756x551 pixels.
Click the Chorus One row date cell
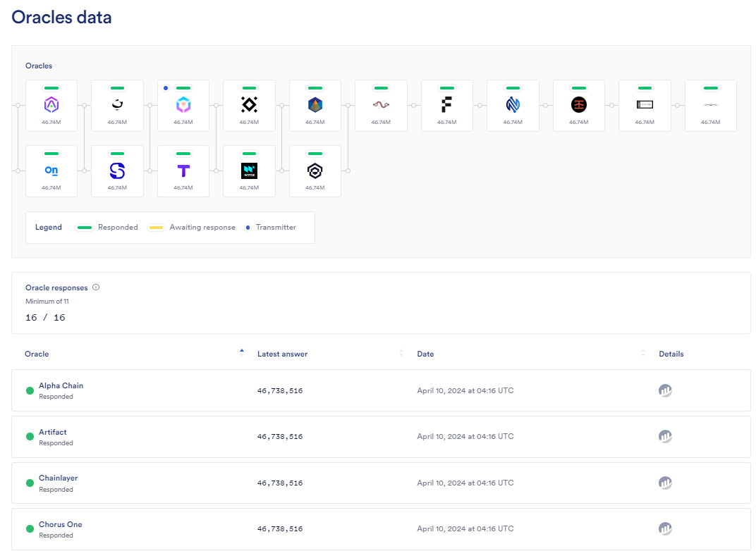click(465, 528)
